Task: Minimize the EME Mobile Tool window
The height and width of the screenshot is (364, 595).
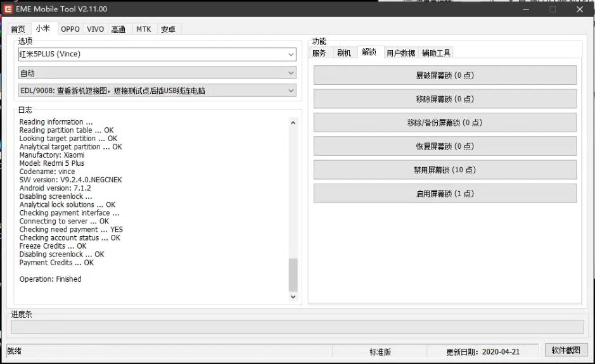Action: point(526,9)
